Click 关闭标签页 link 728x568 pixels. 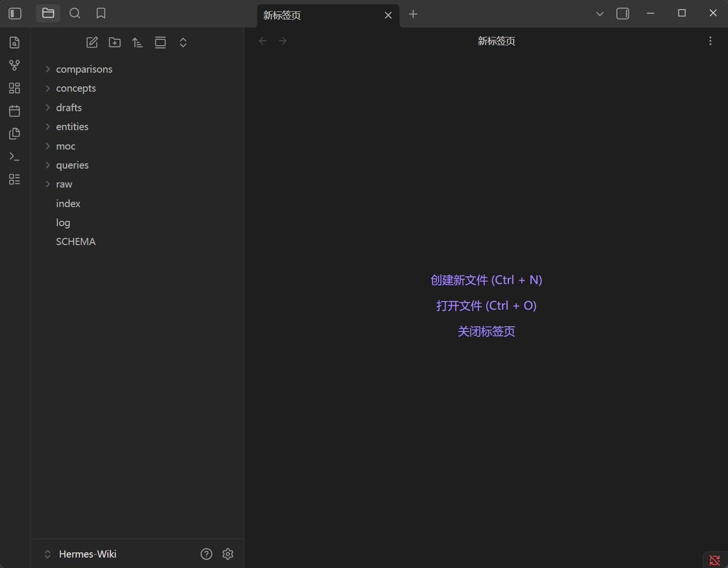487,332
